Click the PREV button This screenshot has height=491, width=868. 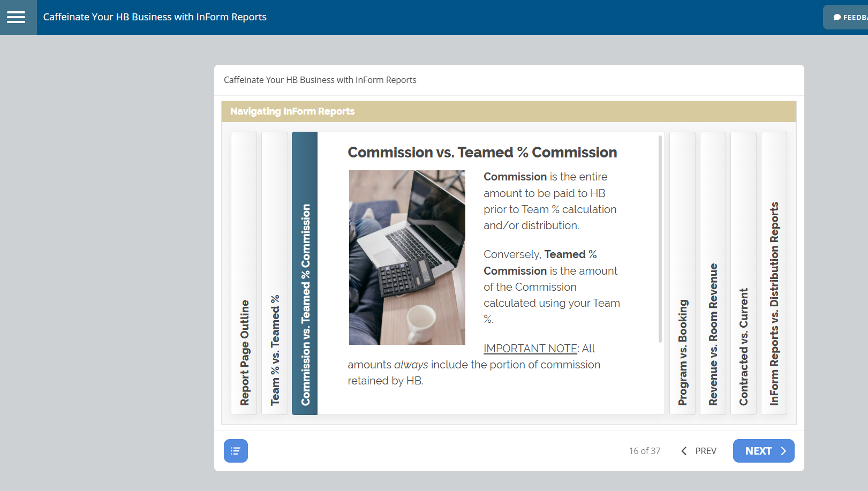(706, 451)
